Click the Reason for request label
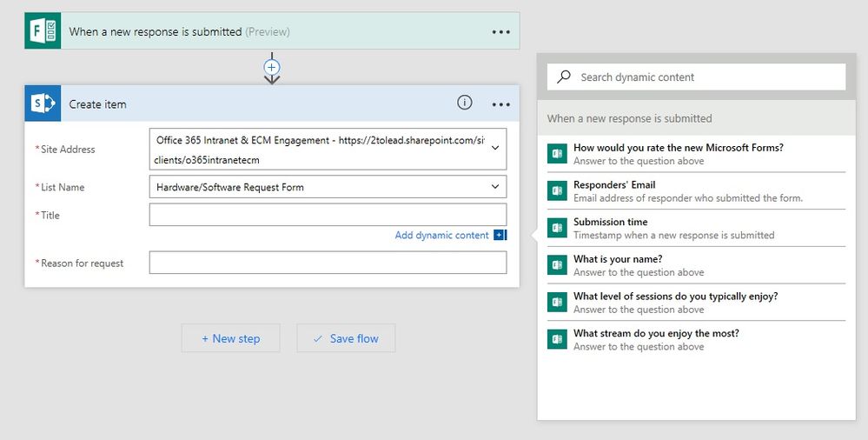The height and width of the screenshot is (440, 868). tap(80, 263)
